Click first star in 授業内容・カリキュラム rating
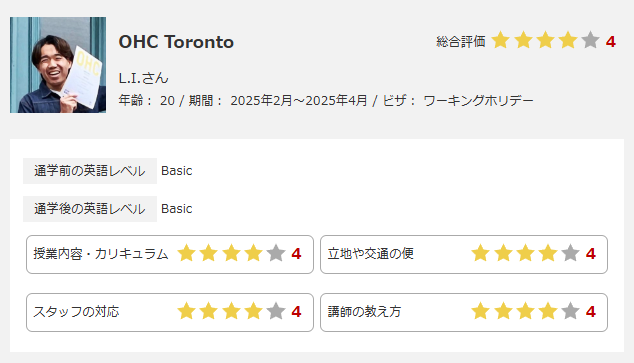Screen dimensions: 634x363 coord(186,253)
